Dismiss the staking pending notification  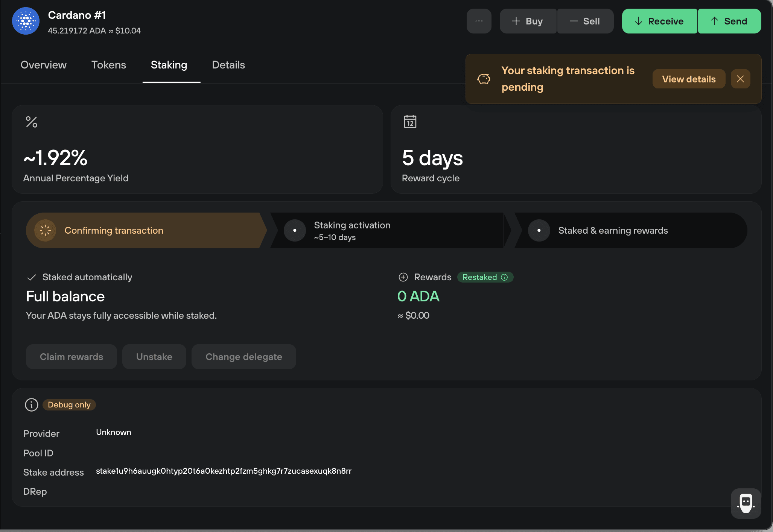pyautogui.click(x=740, y=79)
